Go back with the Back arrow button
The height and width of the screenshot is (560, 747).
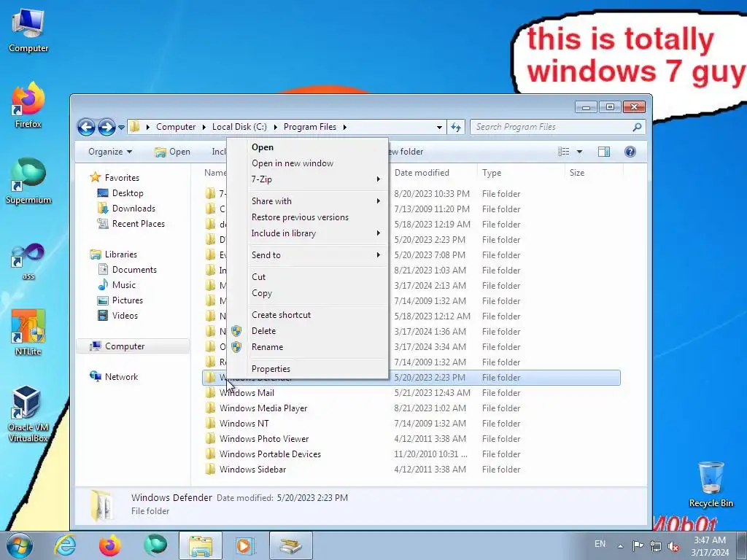pos(86,127)
